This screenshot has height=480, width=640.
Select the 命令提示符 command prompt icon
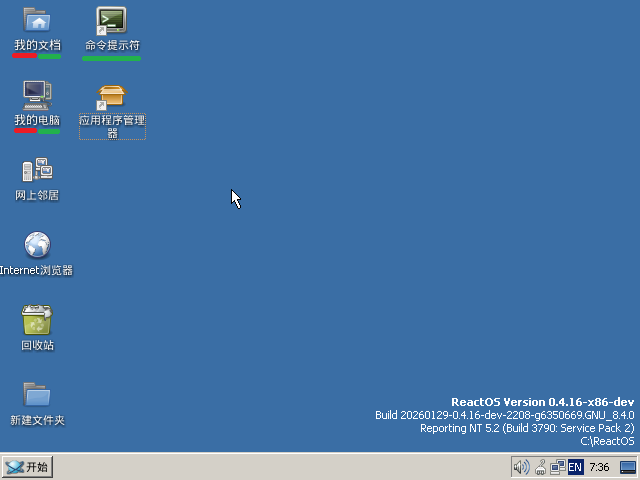pyautogui.click(x=111, y=20)
